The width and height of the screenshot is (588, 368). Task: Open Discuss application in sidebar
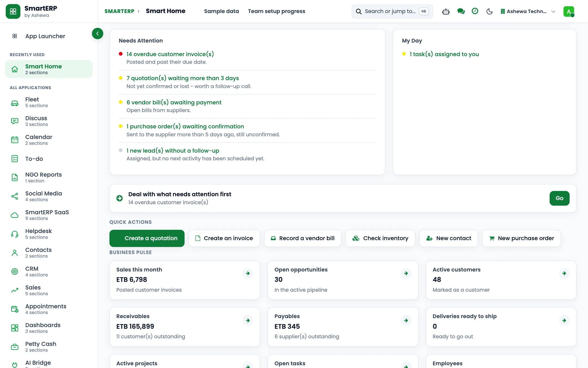(48, 121)
